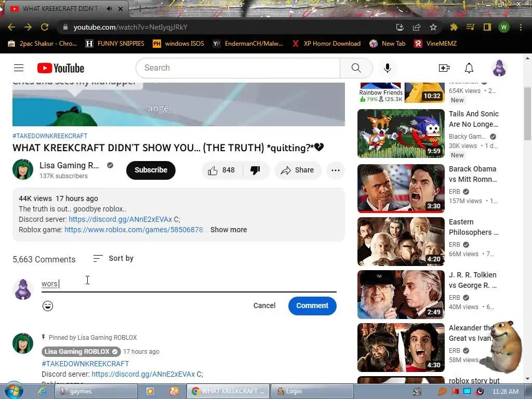The height and width of the screenshot is (399, 532).
Task: Open the pinned comment's #TAKEDOWNKREEKCRAFT hashtag
Action: (x=85, y=363)
